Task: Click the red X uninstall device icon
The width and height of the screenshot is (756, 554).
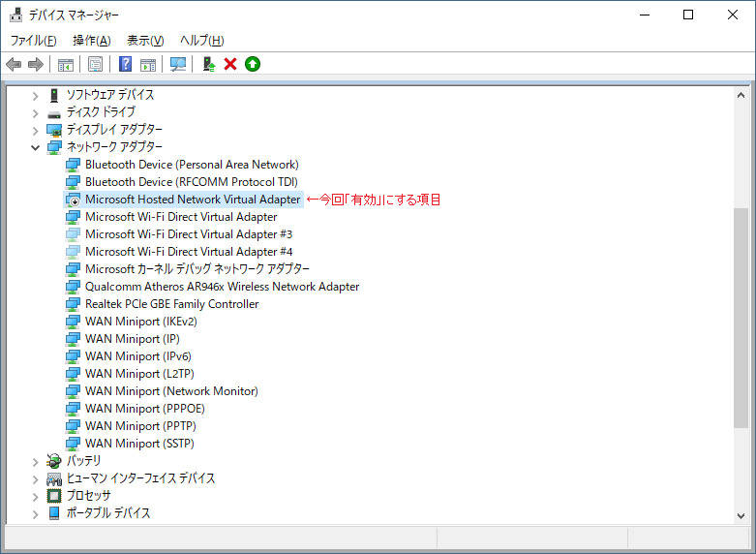Action: pos(230,64)
